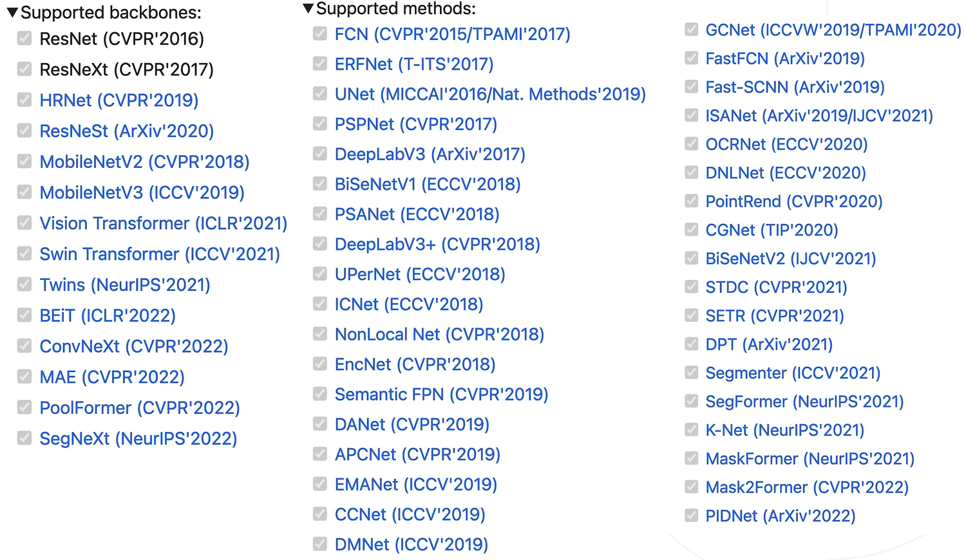Click the UNet (MICCAI'2016/Nat. Methods'2019) link
This screenshot has width=966, height=560.
[x=490, y=94]
